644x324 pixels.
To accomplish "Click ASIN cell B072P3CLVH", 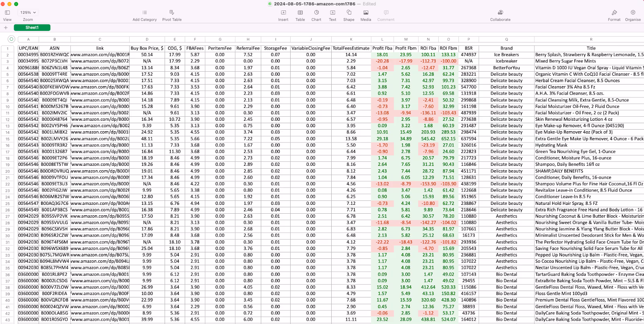I will coord(54,61).
